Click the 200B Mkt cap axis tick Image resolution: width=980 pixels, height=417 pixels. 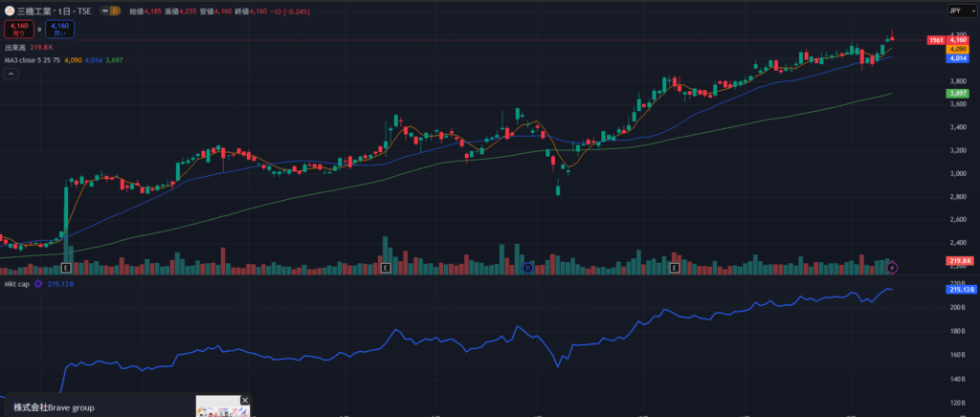point(956,307)
